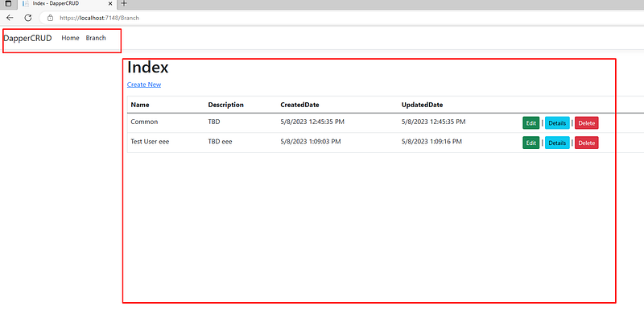Screen dimensions: 644x327
Task: Open a new browser tab
Action: coord(124,4)
